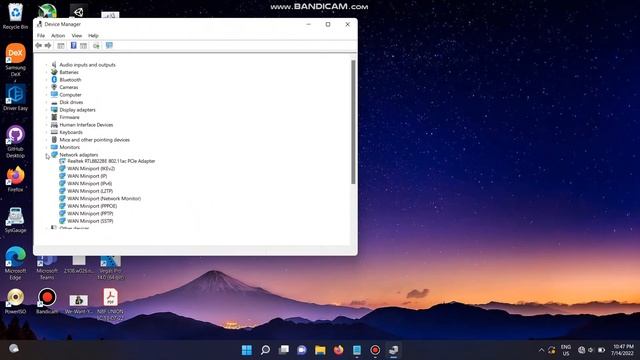Select WAN Miniport (SSTP)

[90, 221]
